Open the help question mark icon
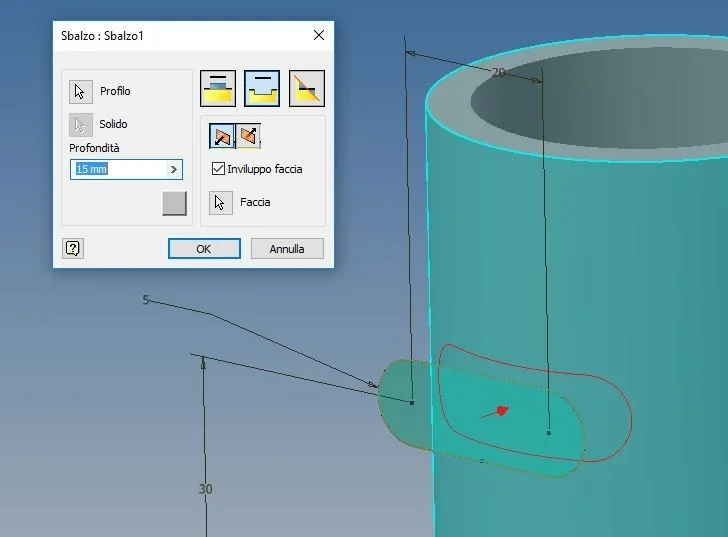The image size is (728, 537). [73, 249]
